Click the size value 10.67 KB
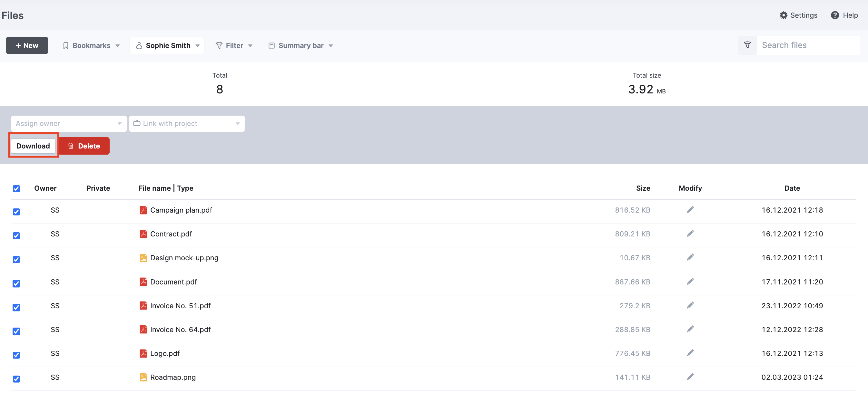Image resolution: width=868 pixels, height=402 pixels. [635, 258]
